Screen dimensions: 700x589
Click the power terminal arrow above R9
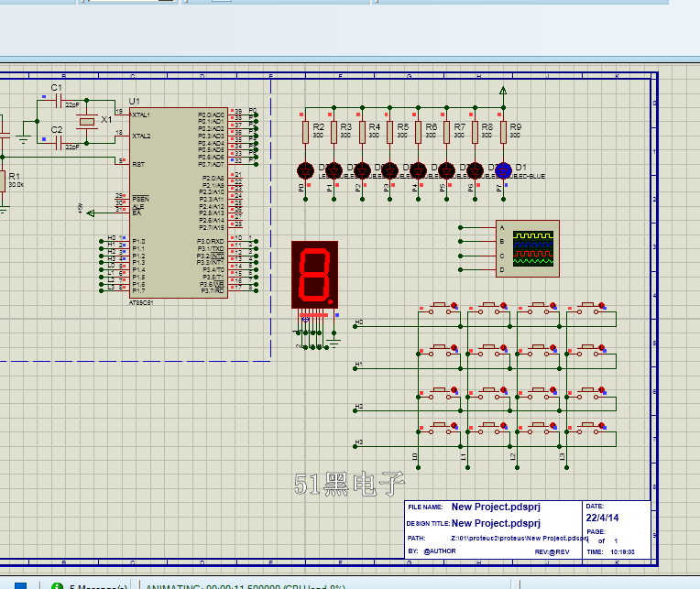point(503,91)
